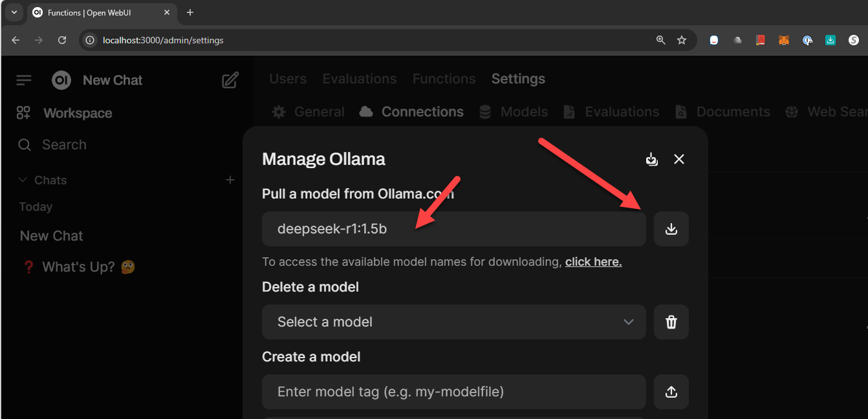Open the Workspace section

(x=78, y=113)
